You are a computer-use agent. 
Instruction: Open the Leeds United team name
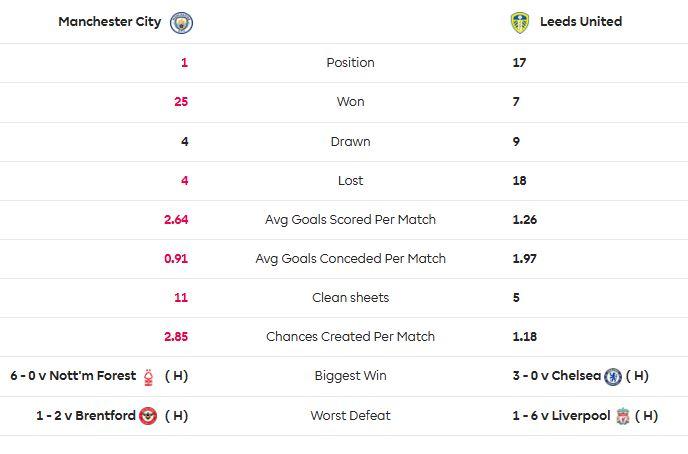580,22
